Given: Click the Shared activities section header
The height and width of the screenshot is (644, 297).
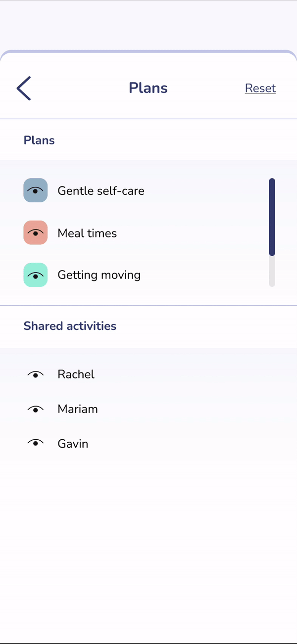Looking at the screenshot, I should click(x=70, y=326).
